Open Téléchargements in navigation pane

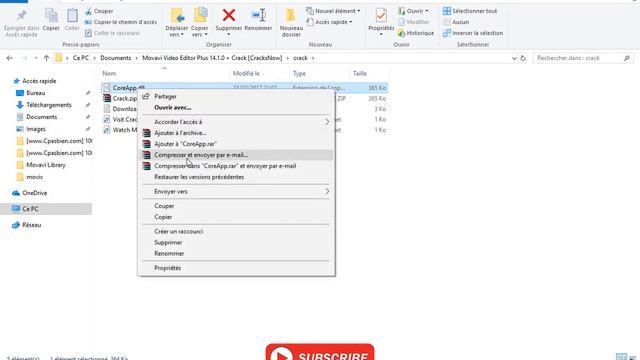click(49, 105)
